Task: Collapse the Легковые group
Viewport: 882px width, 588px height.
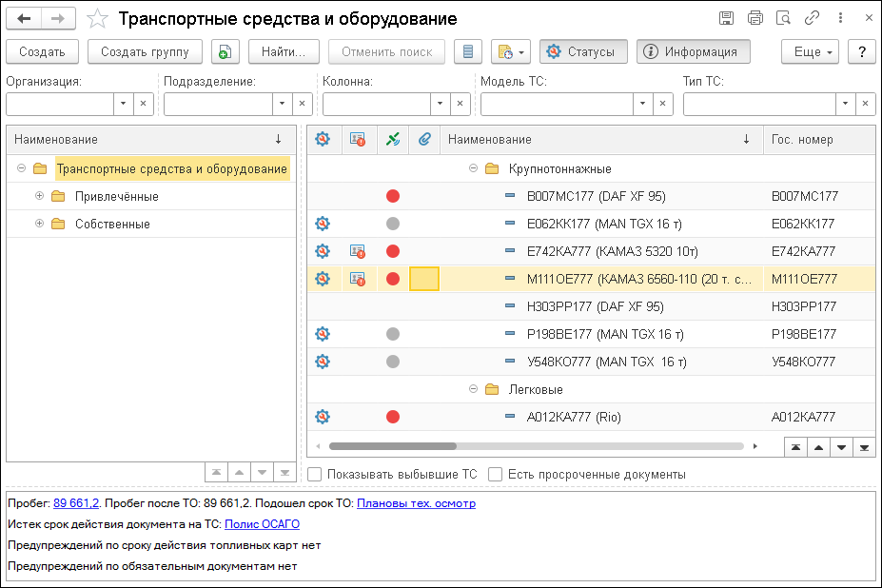Action: [473, 389]
